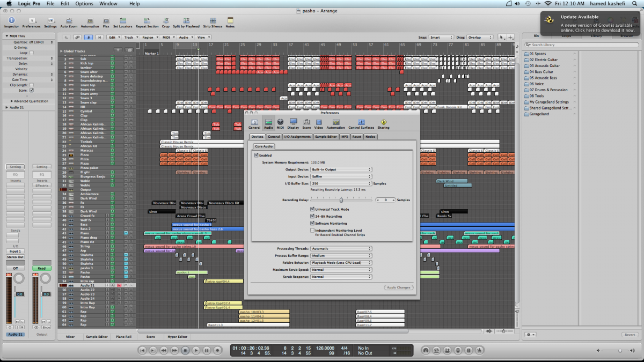The image size is (644, 362).
Task: Enable Independent Monitoring Level checkbox
Action: click(x=312, y=230)
